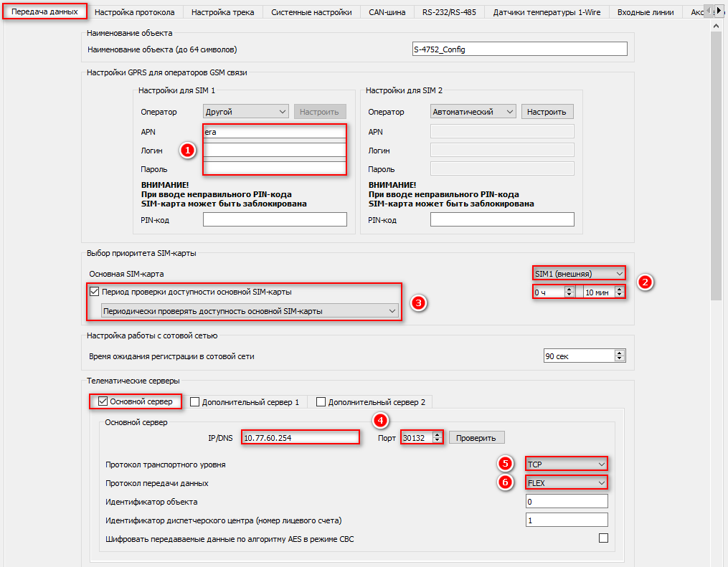
Task: Expand the transport protocol TCP dropdown
Action: tap(567, 464)
